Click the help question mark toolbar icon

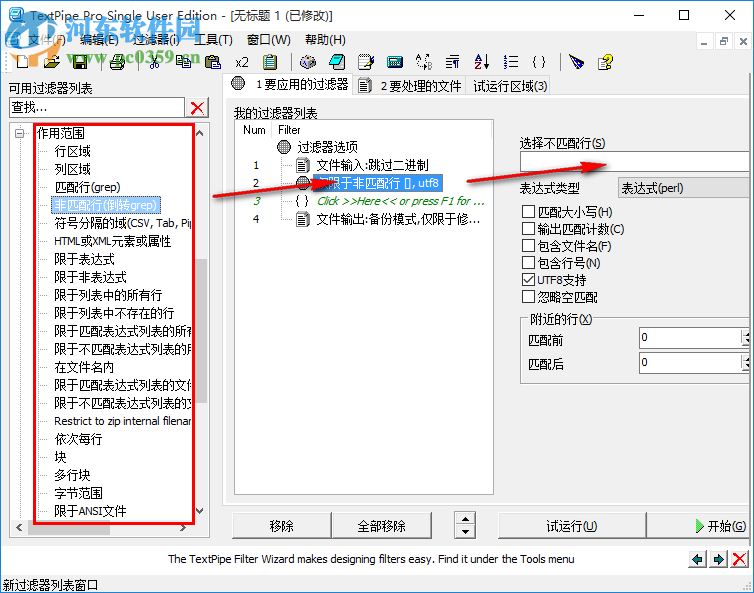pyautogui.click(x=605, y=62)
